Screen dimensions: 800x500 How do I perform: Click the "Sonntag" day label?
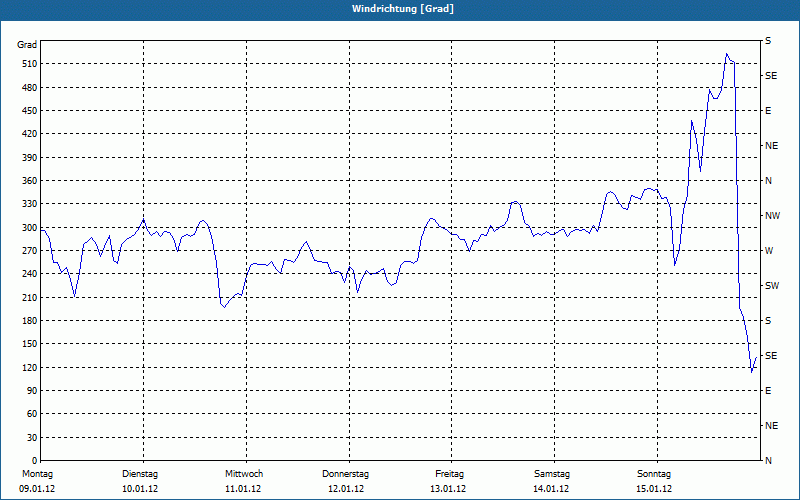click(x=654, y=474)
